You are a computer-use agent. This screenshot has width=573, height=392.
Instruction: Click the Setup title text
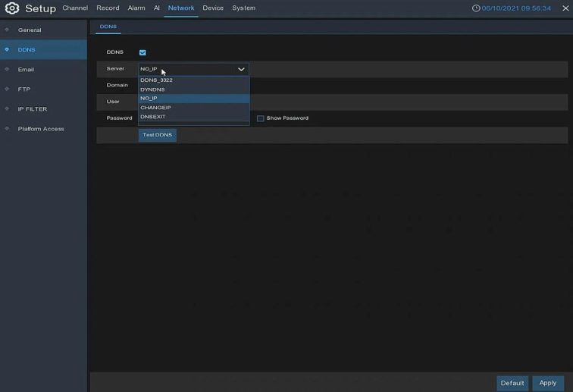(x=41, y=8)
